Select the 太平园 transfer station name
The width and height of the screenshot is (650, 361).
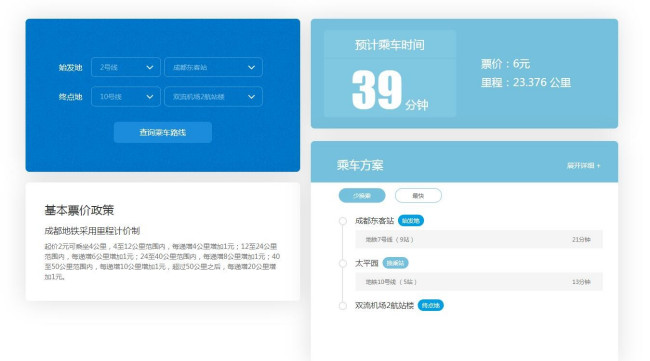366,263
